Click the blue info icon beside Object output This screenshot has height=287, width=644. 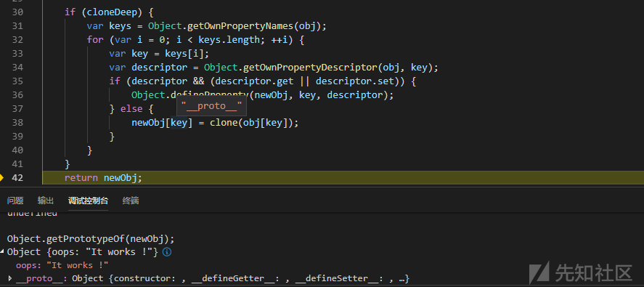(x=167, y=251)
